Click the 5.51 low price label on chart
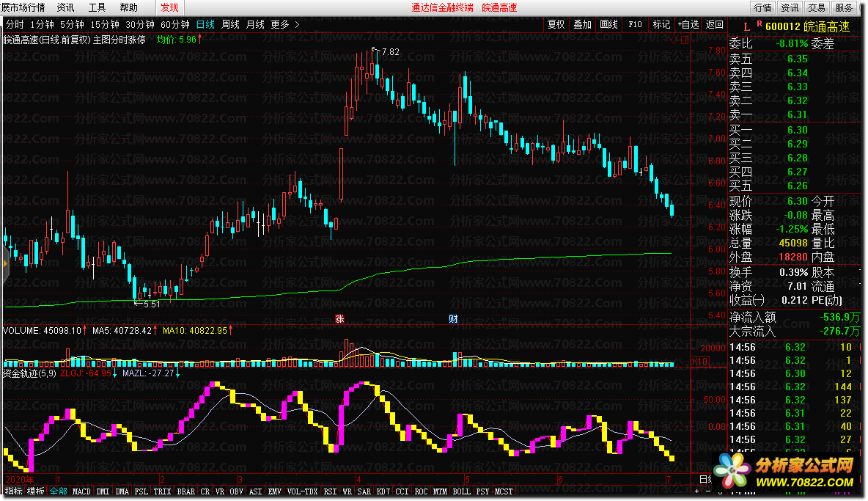This screenshot has height=501, width=868. 152,304
